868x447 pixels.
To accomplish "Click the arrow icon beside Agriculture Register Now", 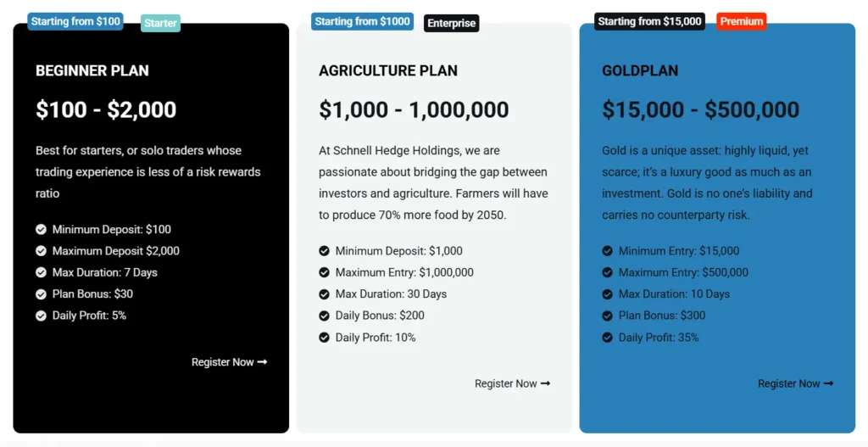I will 545,383.
